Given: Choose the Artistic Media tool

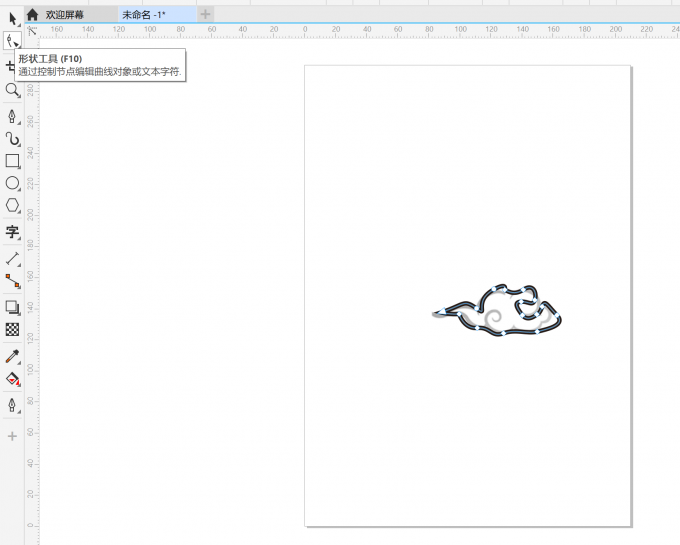Looking at the screenshot, I should [12, 138].
